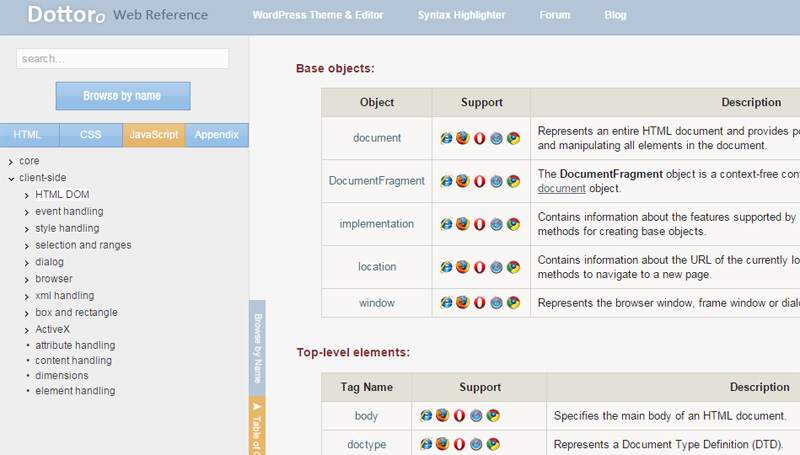Expand the core tree node
Screen dimensions: 800x455
[10, 161]
